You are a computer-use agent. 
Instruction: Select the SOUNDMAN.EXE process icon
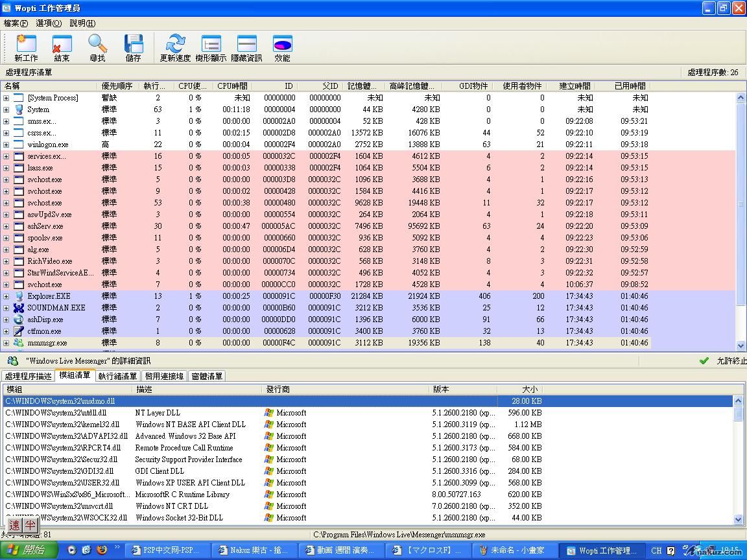coord(19,308)
